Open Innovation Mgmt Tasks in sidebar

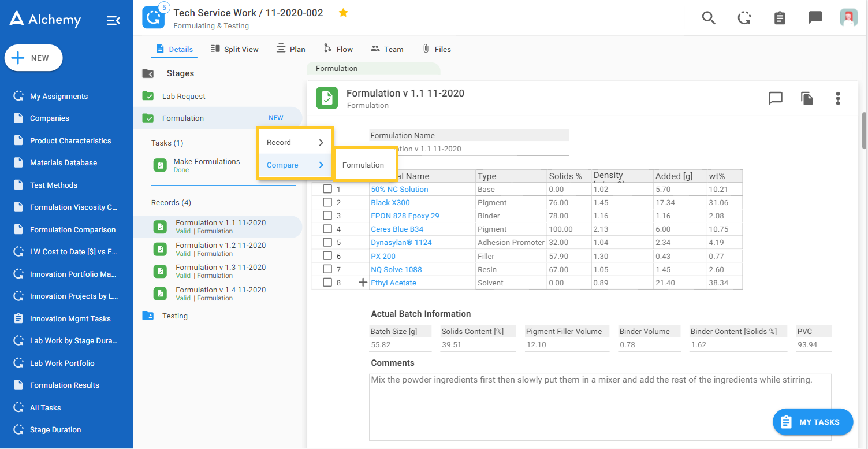(70, 318)
